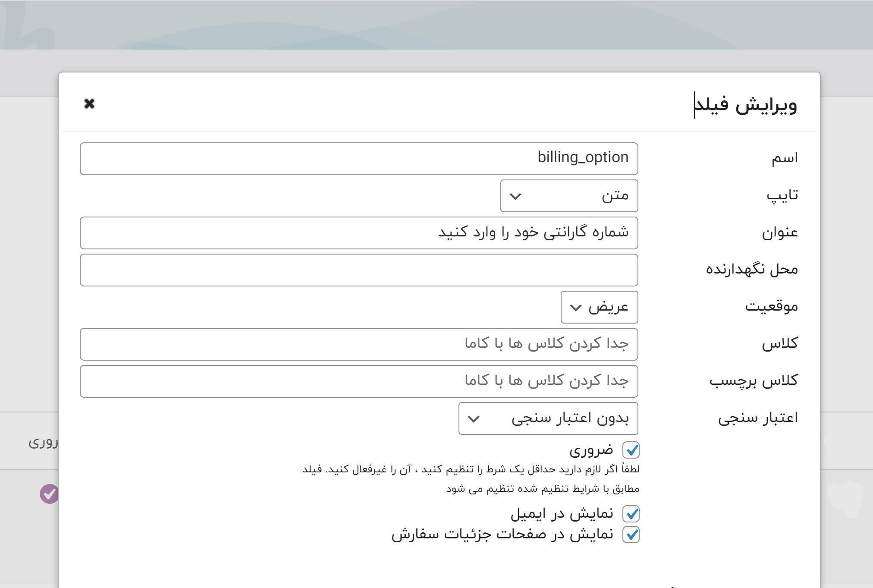873x588 pixels.
Task: Click the تایپ field label
Action: pyautogui.click(x=782, y=195)
